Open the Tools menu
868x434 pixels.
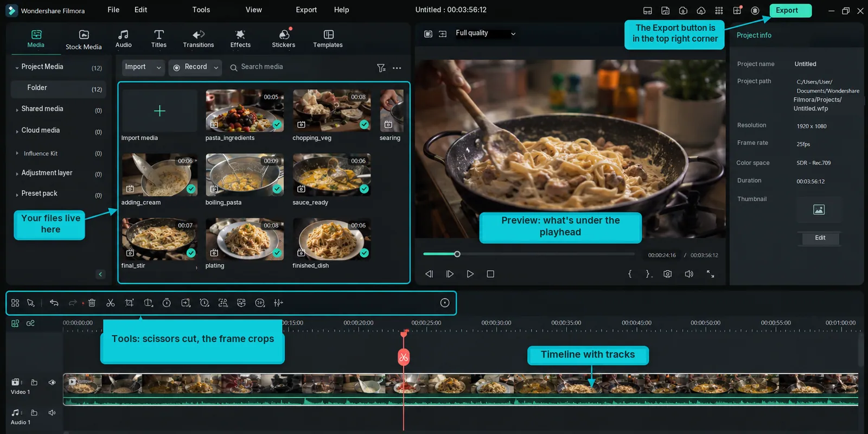tap(201, 10)
